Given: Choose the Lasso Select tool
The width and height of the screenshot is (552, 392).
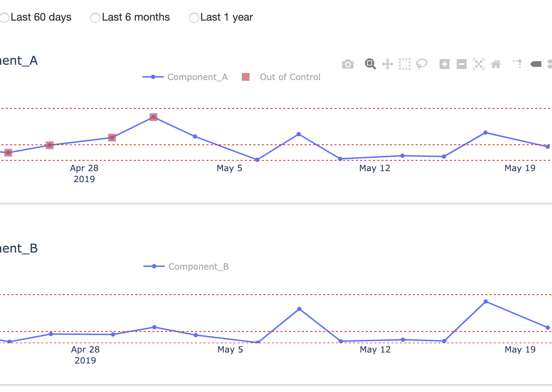Looking at the screenshot, I should coord(421,64).
